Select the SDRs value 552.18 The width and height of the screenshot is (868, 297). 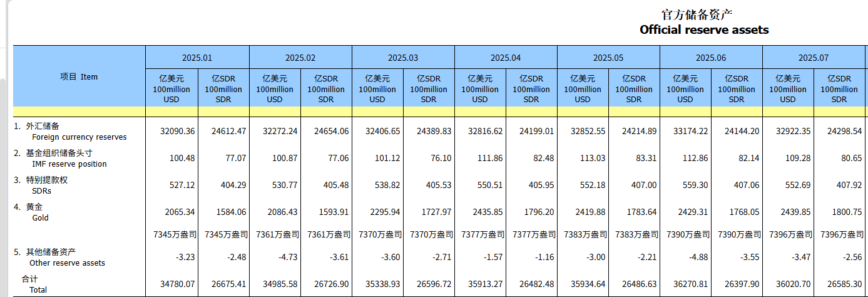pyautogui.click(x=588, y=185)
